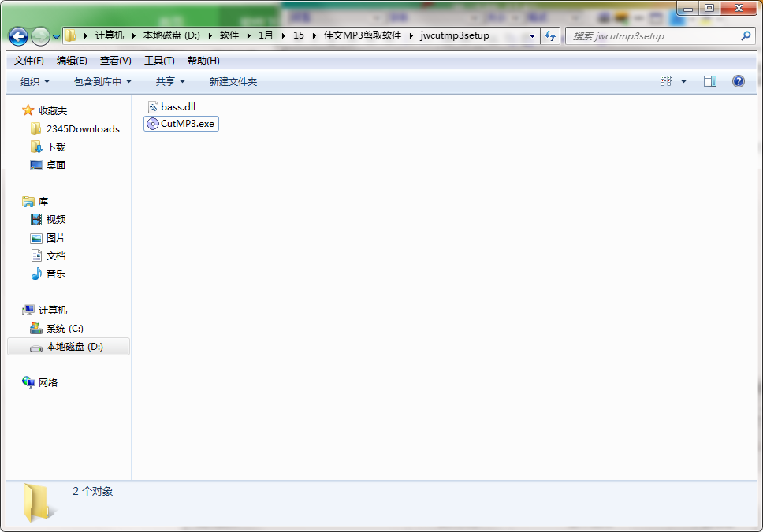Open the 共享 dropdown
The width and height of the screenshot is (763, 532).
pyautogui.click(x=170, y=82)
